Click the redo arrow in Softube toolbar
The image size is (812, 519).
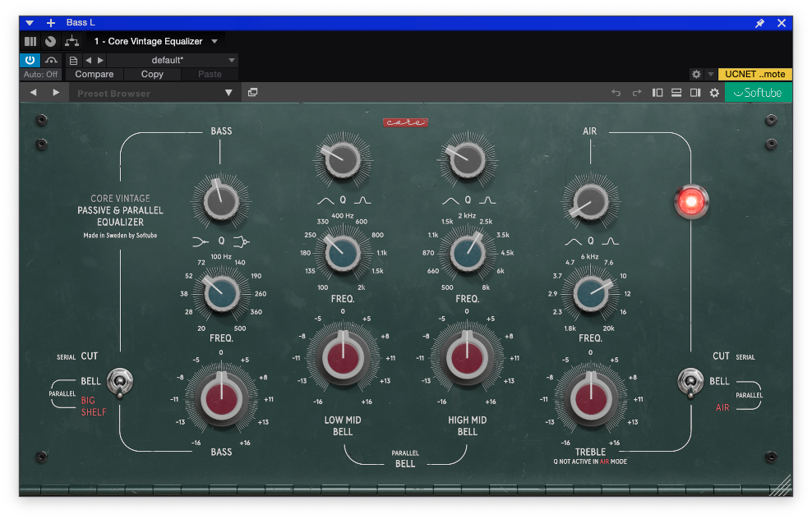636,93
